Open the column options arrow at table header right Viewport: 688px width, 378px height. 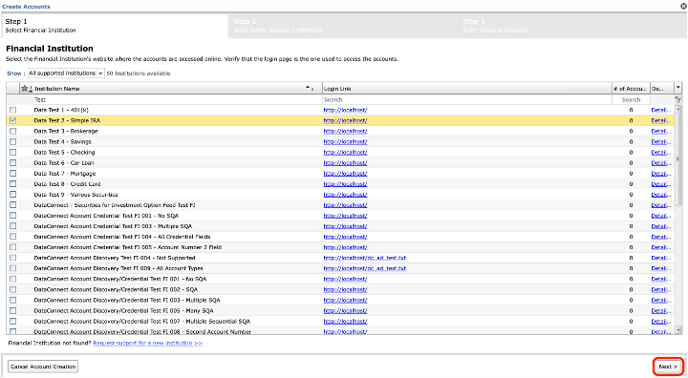(x=678, y=88)
